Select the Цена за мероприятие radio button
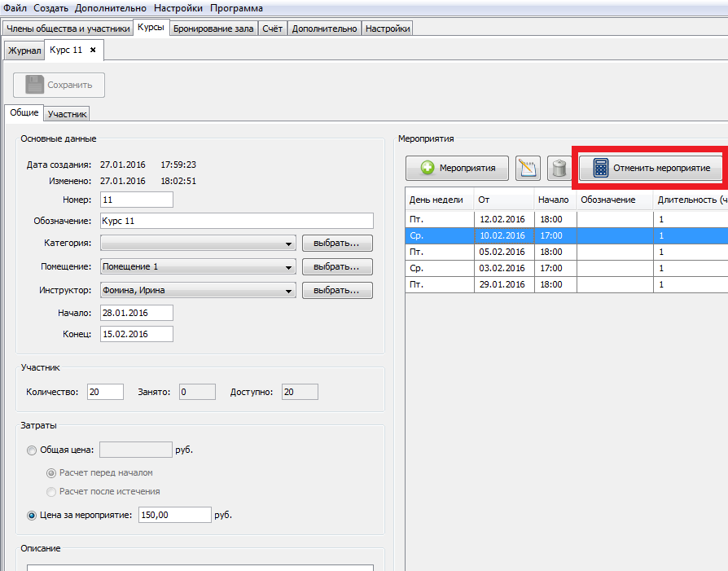Viewport: 728px width, 571px height. click(x=32, y=516)
